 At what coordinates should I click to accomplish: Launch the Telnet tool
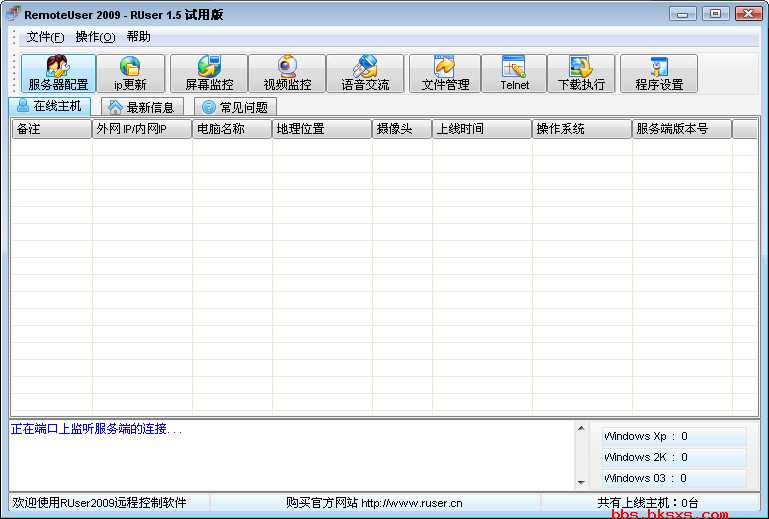515,74
